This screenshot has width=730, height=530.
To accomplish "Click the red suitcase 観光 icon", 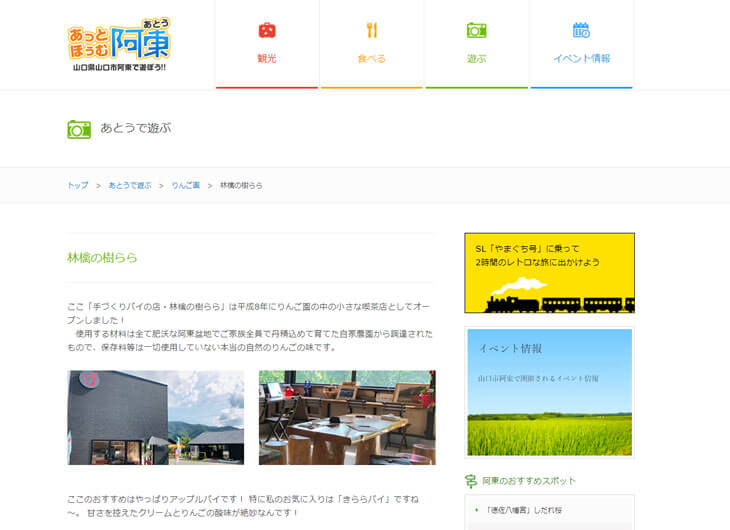I will tap(267, 30).
